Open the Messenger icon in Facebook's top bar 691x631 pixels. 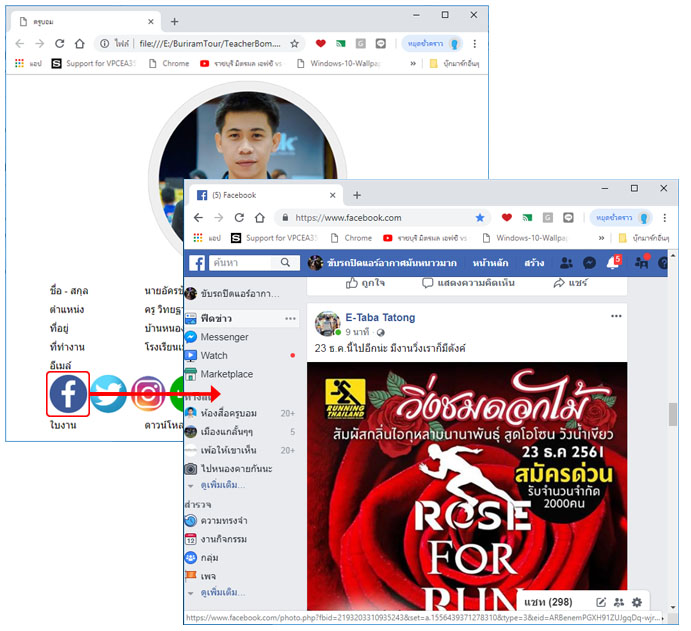pos(590,263)
